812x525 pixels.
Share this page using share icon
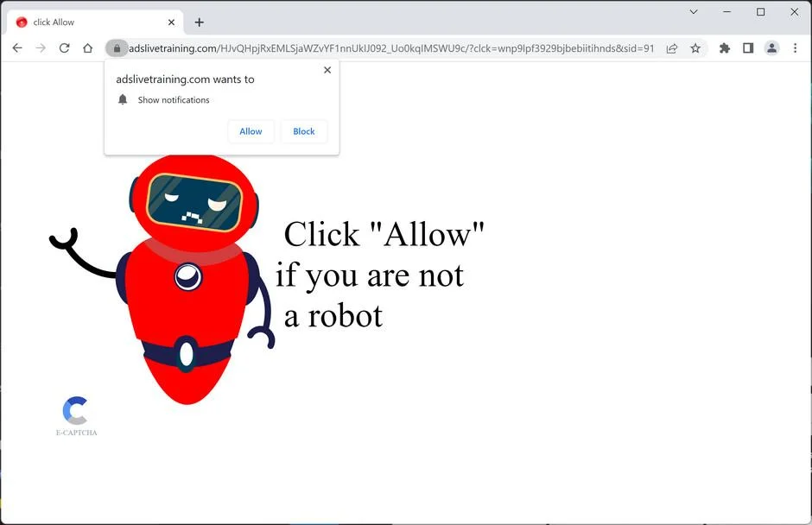[672, 48]
